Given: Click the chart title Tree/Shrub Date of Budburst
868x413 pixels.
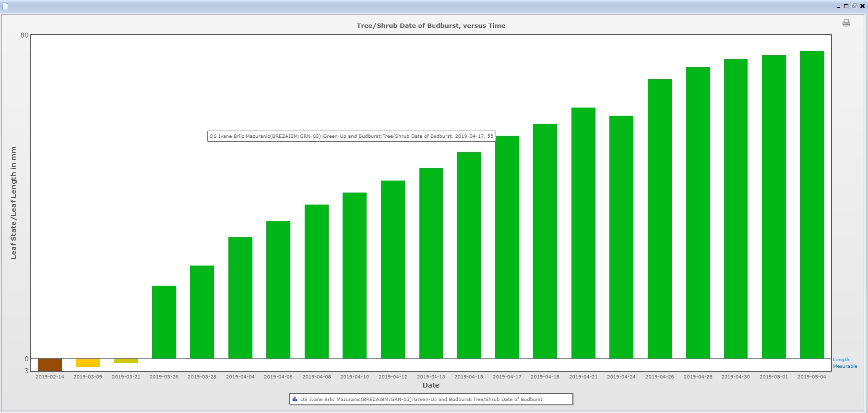Looking at the screenshot, I should point(431,26).
